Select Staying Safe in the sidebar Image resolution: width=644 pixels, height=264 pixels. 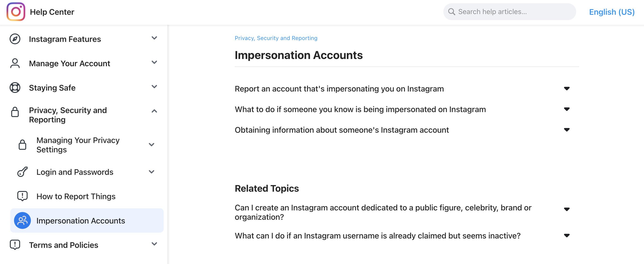point(52,88)
